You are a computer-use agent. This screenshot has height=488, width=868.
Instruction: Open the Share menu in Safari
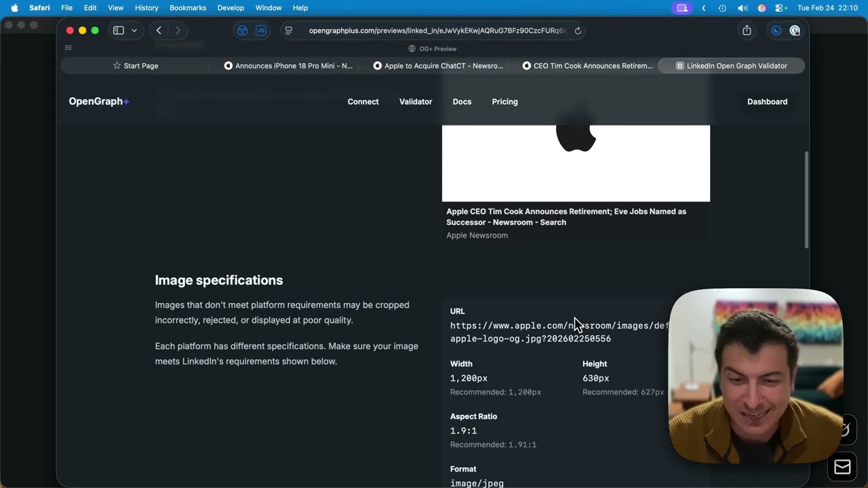pos(747,30)
